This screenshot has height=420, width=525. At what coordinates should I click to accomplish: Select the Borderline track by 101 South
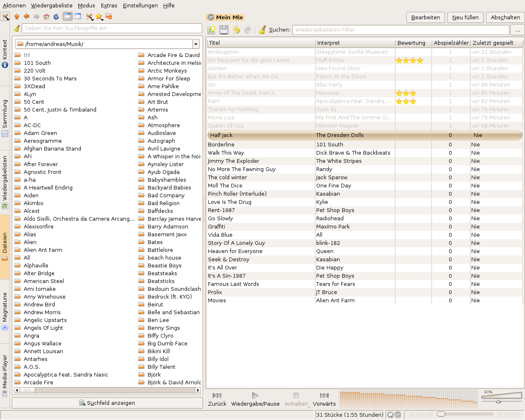365,144
